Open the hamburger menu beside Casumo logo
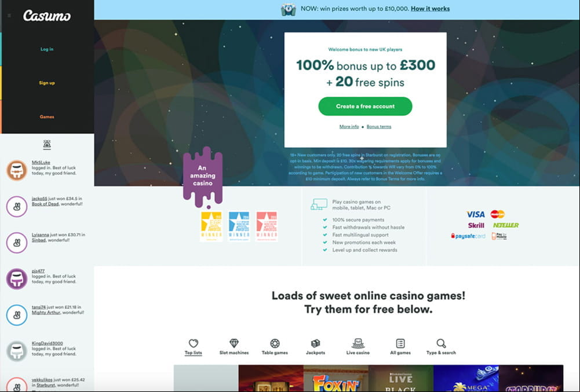Screen dimensions: 580x392 click(10, 16)
